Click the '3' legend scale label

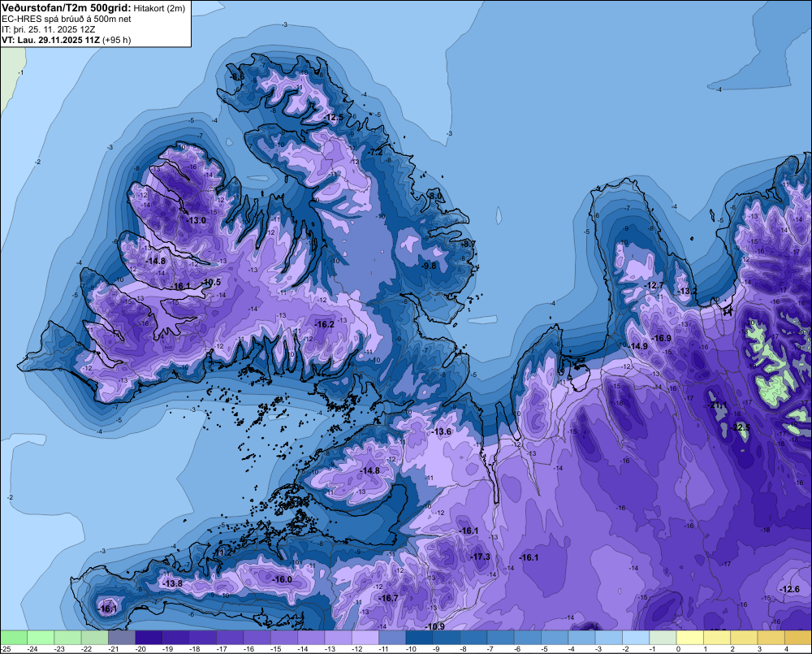759,649
